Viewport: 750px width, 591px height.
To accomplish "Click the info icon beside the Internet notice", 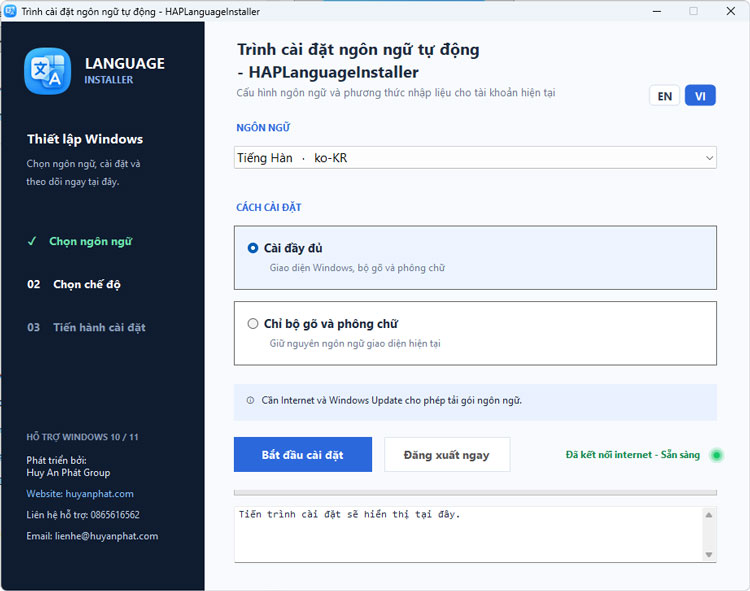I will click(250, 400).
